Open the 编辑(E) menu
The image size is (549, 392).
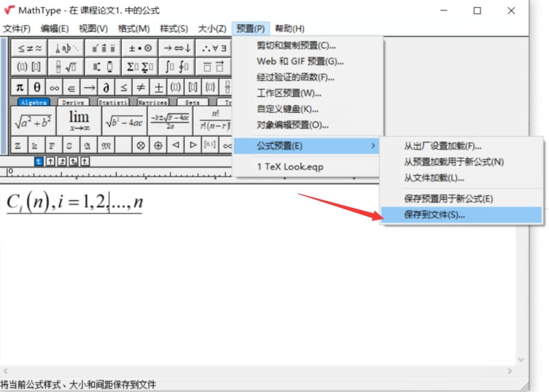pos(55,28)
